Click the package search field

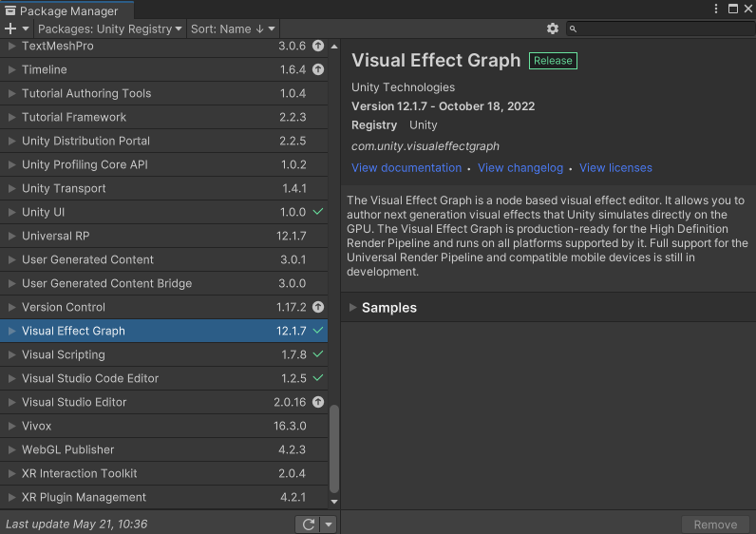point(661,29)
